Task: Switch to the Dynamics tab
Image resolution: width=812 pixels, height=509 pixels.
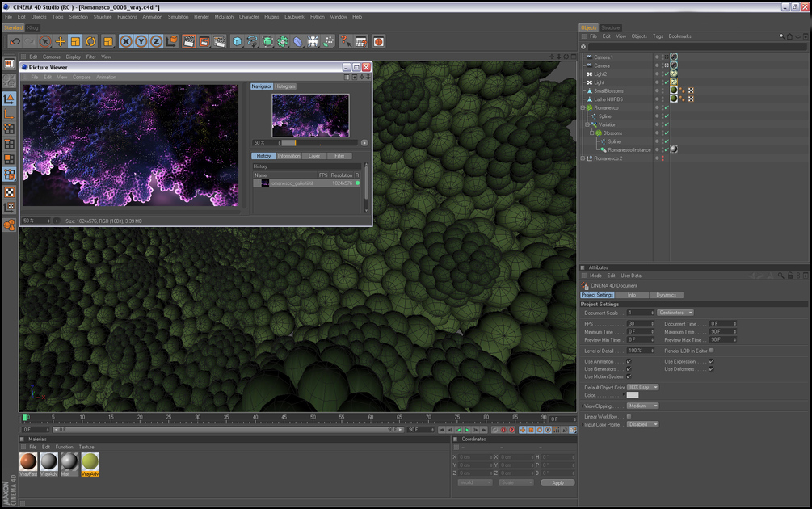Action: pos(666,295)
